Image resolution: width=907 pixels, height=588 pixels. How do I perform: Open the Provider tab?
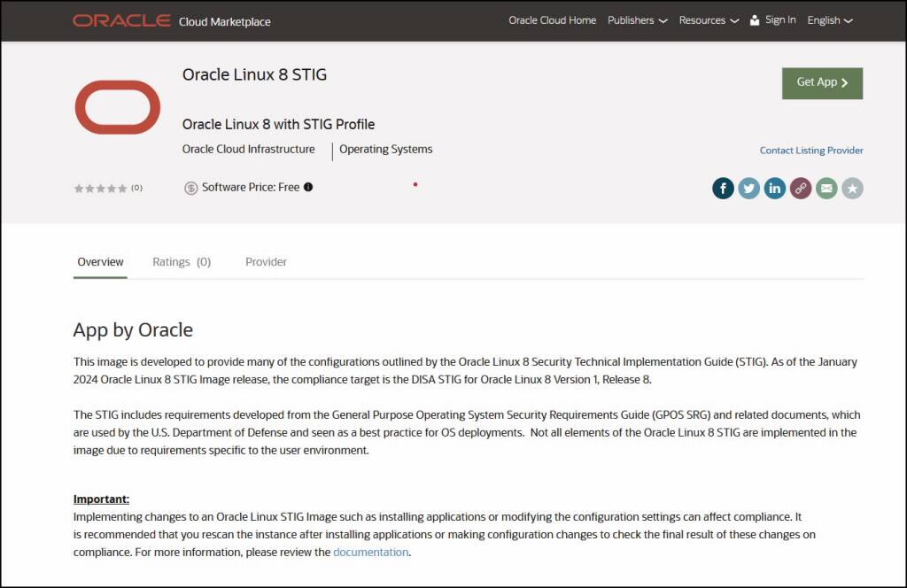point(266,261)
